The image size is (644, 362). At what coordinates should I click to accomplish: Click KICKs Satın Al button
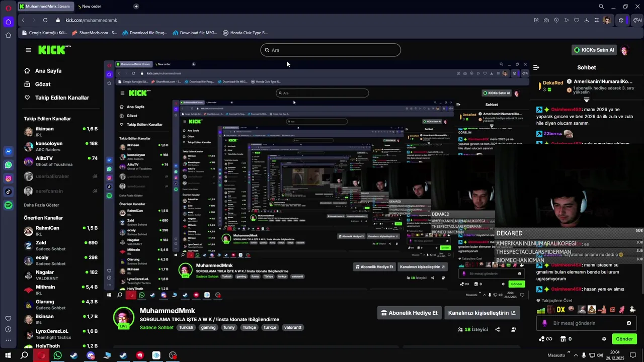coord(594,50)
